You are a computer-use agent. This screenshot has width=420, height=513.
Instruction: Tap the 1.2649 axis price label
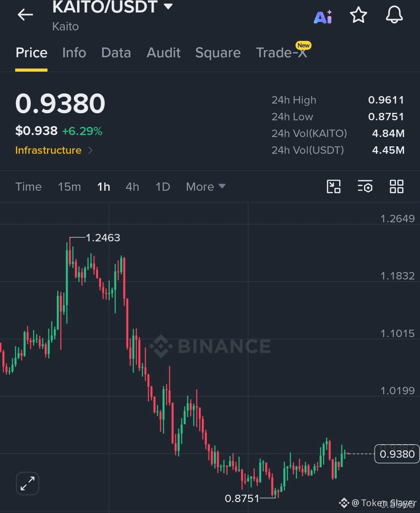[397, 219]
